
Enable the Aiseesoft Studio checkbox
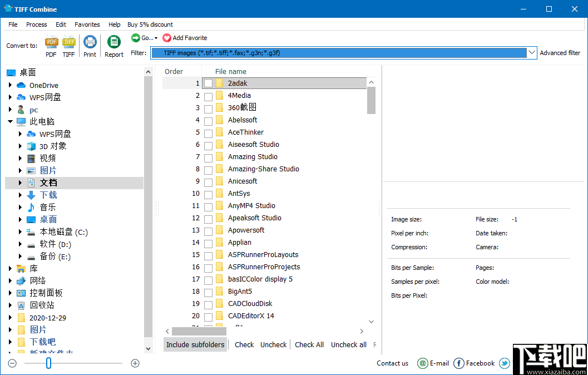point(208,145)
